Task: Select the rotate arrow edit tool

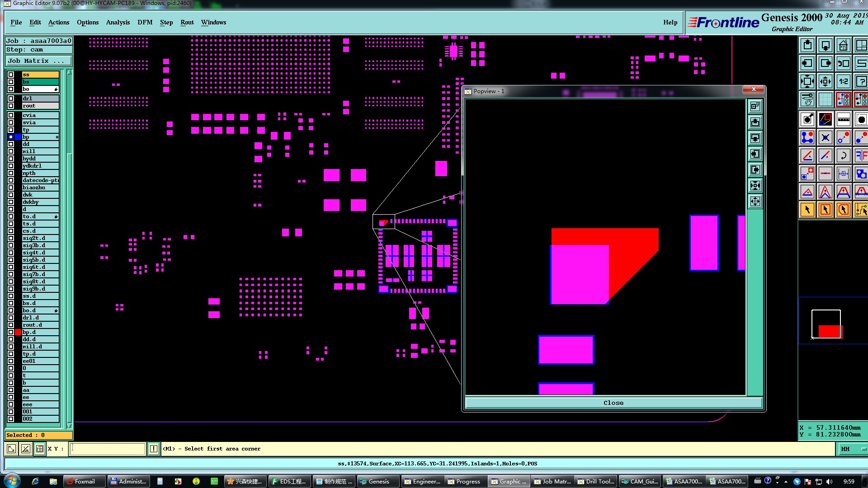Action: [x=843, y=156]
